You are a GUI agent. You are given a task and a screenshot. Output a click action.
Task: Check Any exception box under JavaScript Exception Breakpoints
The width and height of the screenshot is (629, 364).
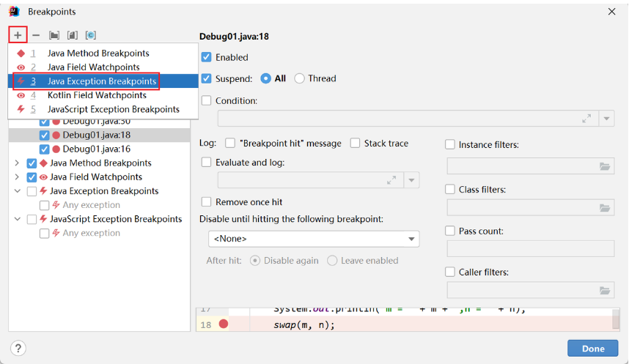(x=45, y=234)
